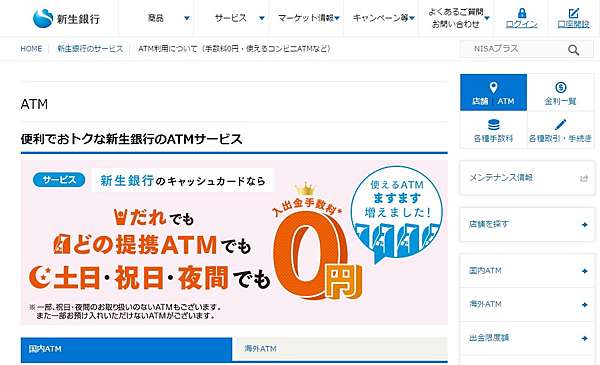Screen dimensions: 600x365
Task: Click the ログイン link text
Action: pyautogui.click(x=522, y=24)
